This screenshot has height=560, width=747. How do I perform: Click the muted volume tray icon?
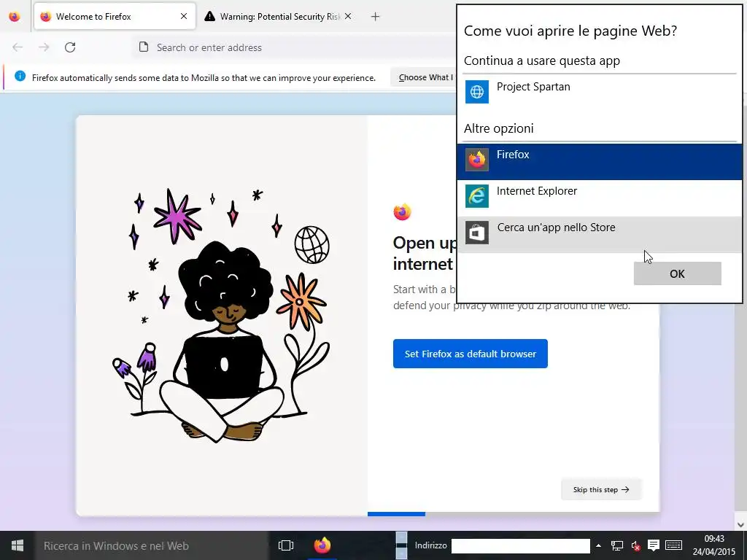point(635,545)
